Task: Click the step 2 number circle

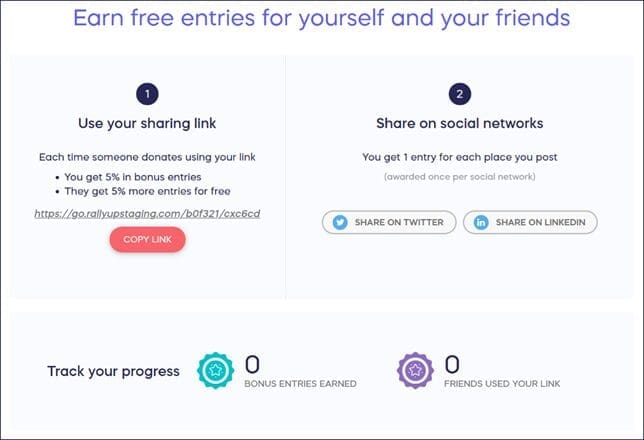Action: click(x=459, y=95)
